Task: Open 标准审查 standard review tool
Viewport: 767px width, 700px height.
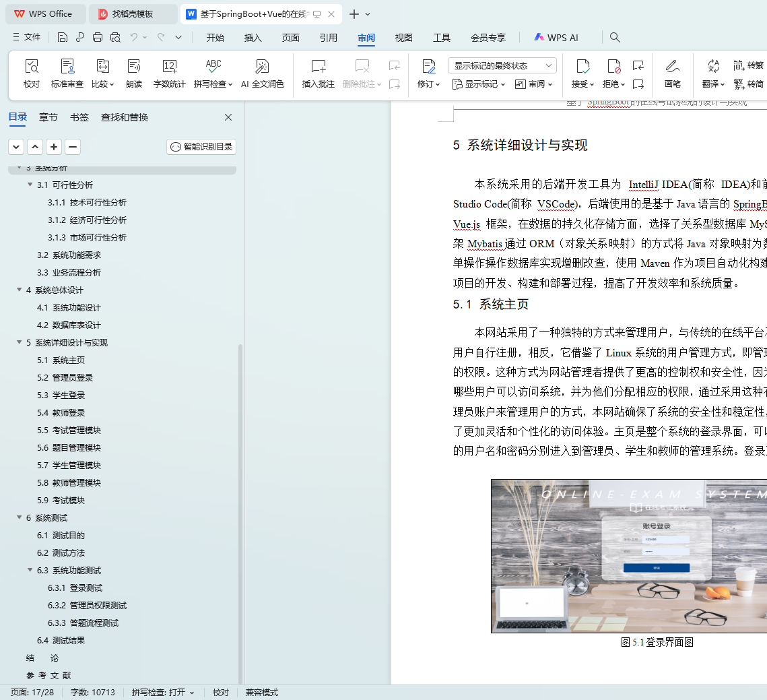Action: [67, 67]
